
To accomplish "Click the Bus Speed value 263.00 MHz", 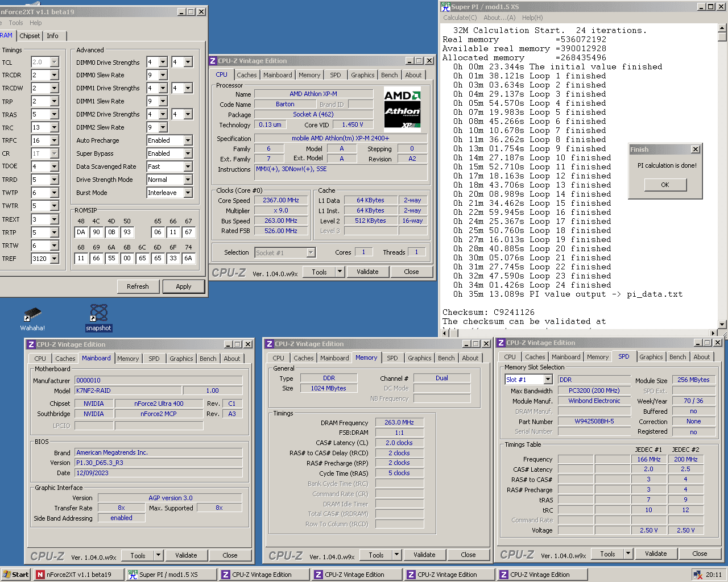I will 281,221.
